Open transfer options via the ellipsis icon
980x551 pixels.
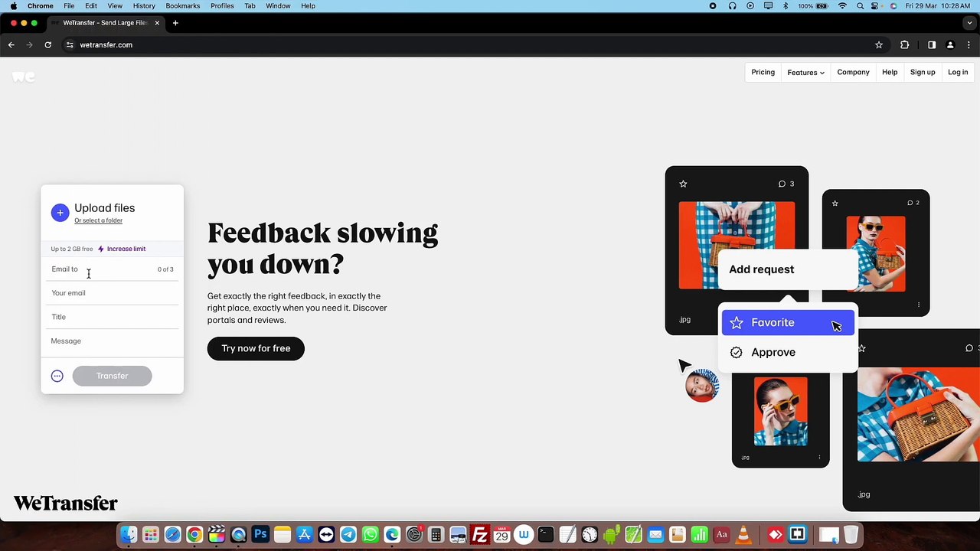coord(57,376)
